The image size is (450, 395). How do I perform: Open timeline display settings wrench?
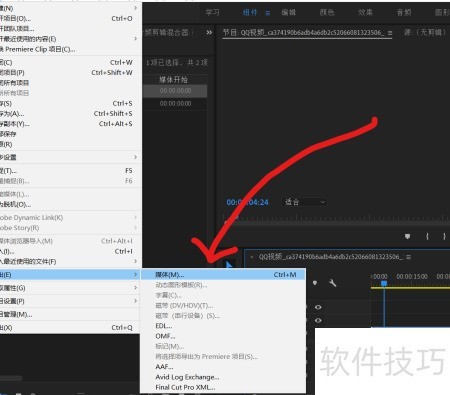(x=332, y=283)
